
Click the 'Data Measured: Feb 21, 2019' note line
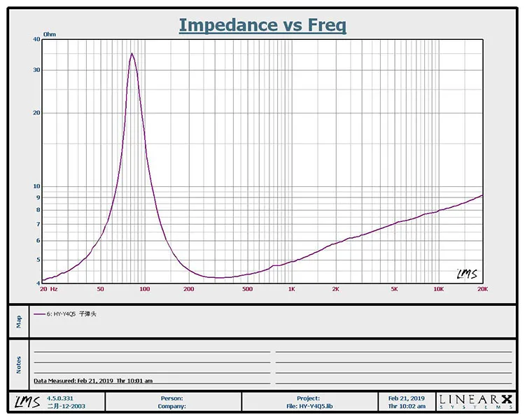click(93, 381)
